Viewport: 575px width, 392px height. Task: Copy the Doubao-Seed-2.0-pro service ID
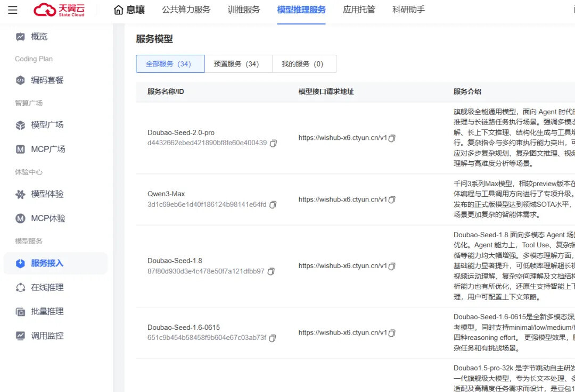tap(274, 143)
